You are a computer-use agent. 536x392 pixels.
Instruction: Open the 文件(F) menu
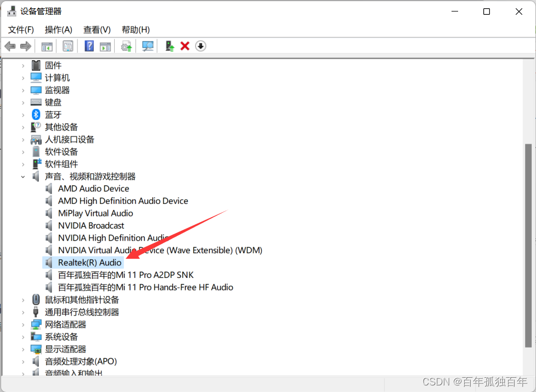click(x=21, y=30)
